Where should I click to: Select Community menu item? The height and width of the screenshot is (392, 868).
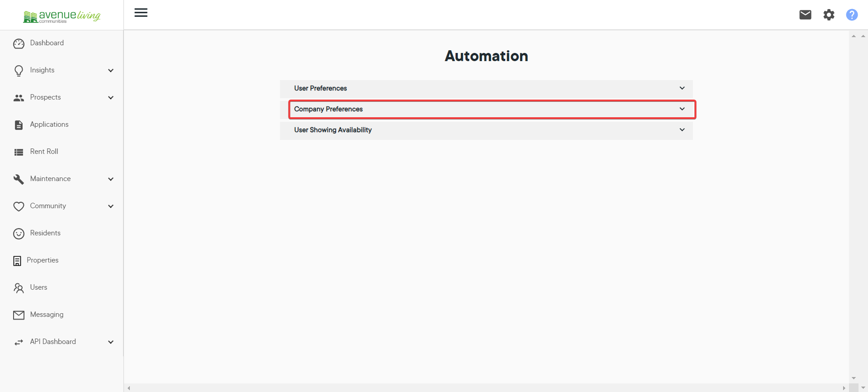[x=48, y=206]
